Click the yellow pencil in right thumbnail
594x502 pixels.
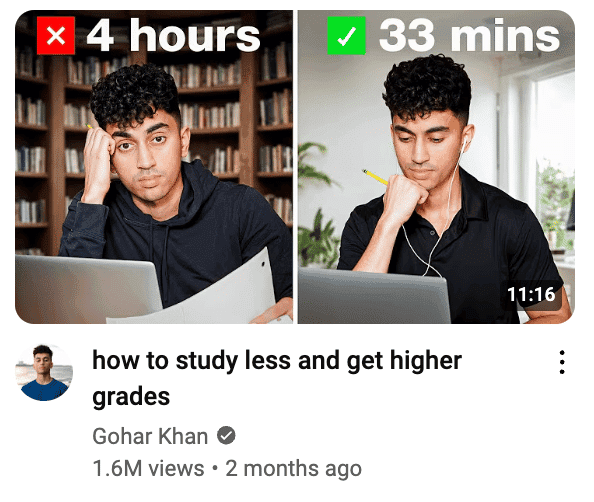375,177
